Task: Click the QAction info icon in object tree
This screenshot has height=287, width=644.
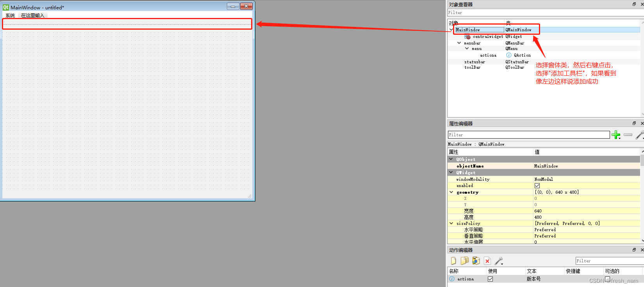Action: click(x=509, y=55)
